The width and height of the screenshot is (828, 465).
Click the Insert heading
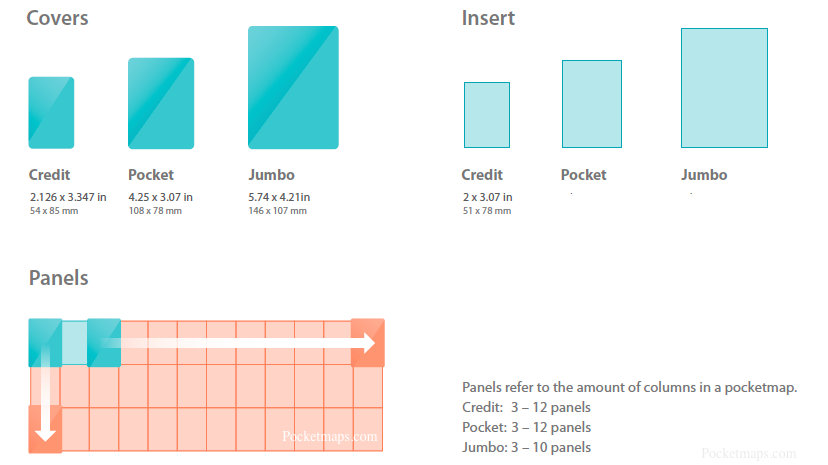[x=488, y=18]
